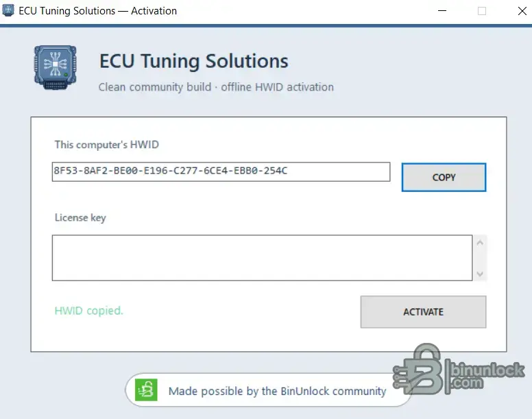The height and width of the screenshot is (419, 532).
Task: Close the Activation window
Action: pyautogui.click(x=522, y=11)
